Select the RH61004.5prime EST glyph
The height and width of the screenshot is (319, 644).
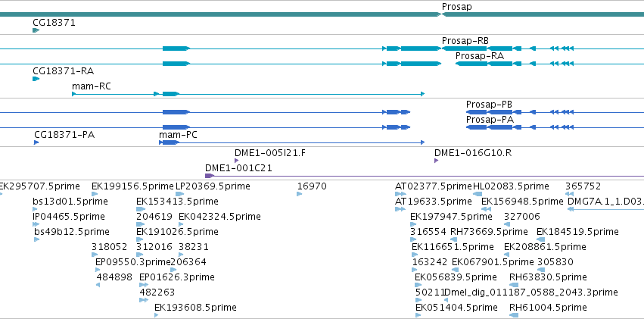[514, 315]
